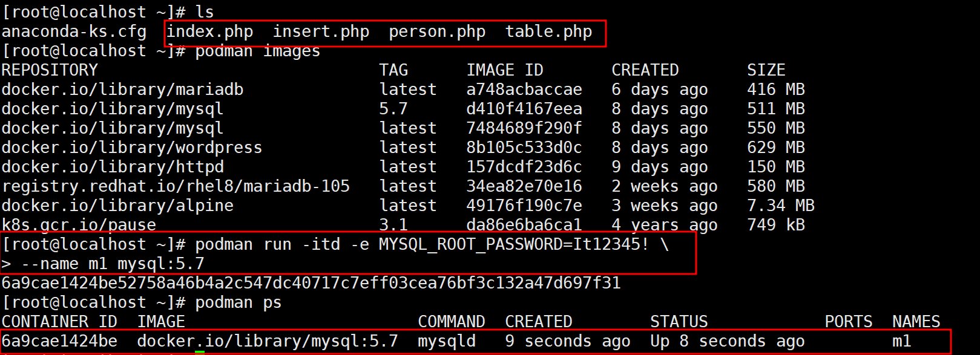Click the 'podman ps' command text
This screenshot has width=980, height=355.
pyautogui.click(x=238, y=302)
